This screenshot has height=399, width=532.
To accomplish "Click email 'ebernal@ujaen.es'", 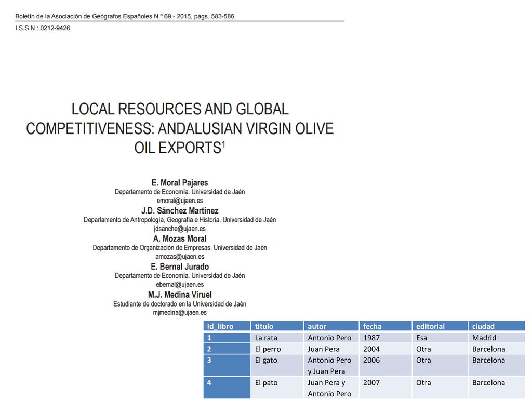I will (180, 285).
